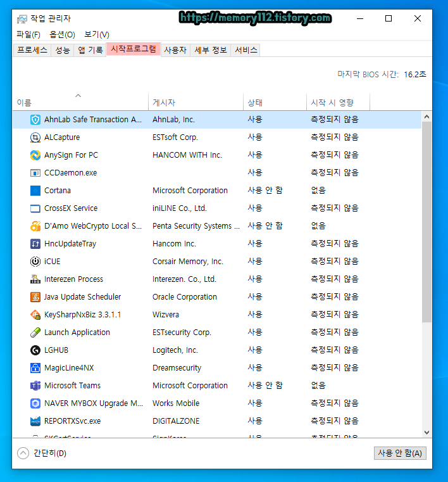Screen dimensions: 448x482
Task: Click the scrollbar down arrow
Action: [x=426, y=433]
